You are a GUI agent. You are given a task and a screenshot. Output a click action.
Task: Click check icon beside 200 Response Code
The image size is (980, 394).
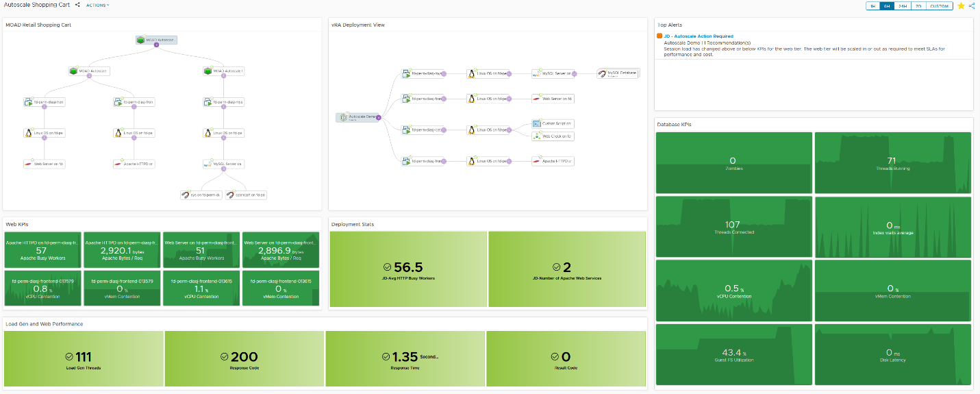click(x=225, y=356)
